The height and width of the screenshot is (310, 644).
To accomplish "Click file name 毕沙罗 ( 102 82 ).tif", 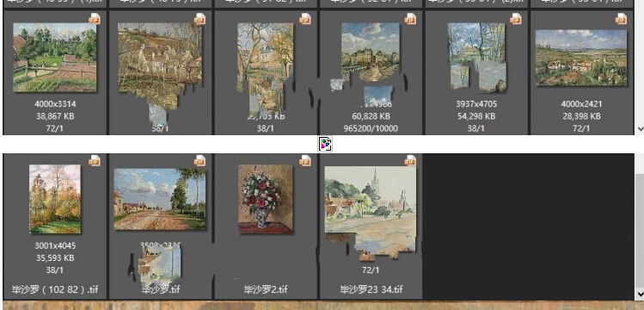I will coord(55,289).
